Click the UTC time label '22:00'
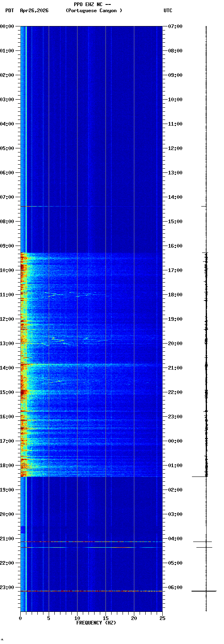This screenshot has height=644, width=224. pyautogui.click(x=175, y=392)
